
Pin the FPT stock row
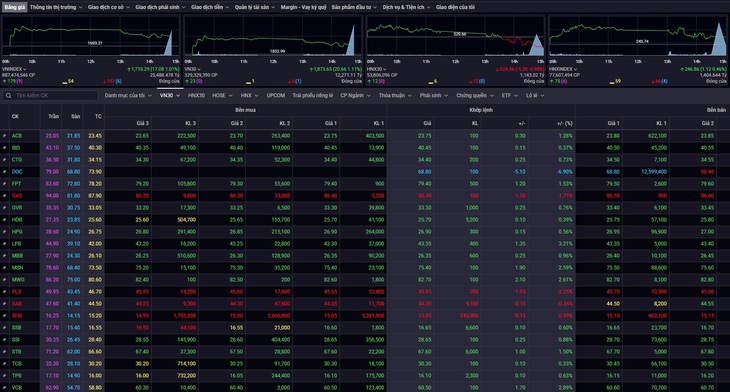pyautogui.click(x=4, y=184)
